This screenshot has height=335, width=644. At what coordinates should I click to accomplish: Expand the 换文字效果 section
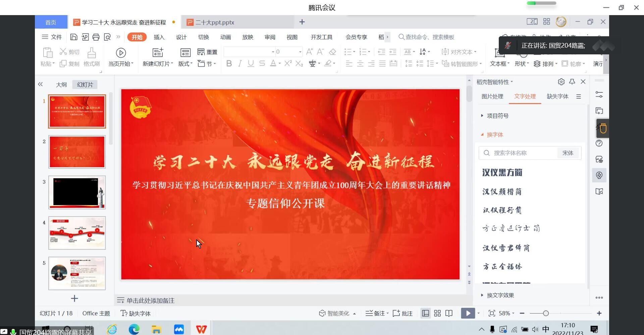click(500, 295)
